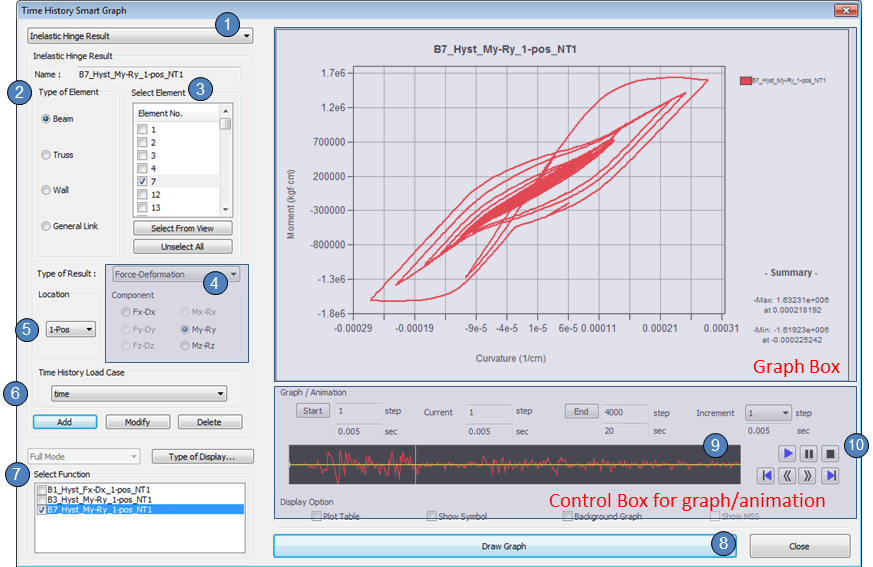This screenshot has height=567, width=873.
Task: Jump to last animation step
Action: click(x=830, y=475)
